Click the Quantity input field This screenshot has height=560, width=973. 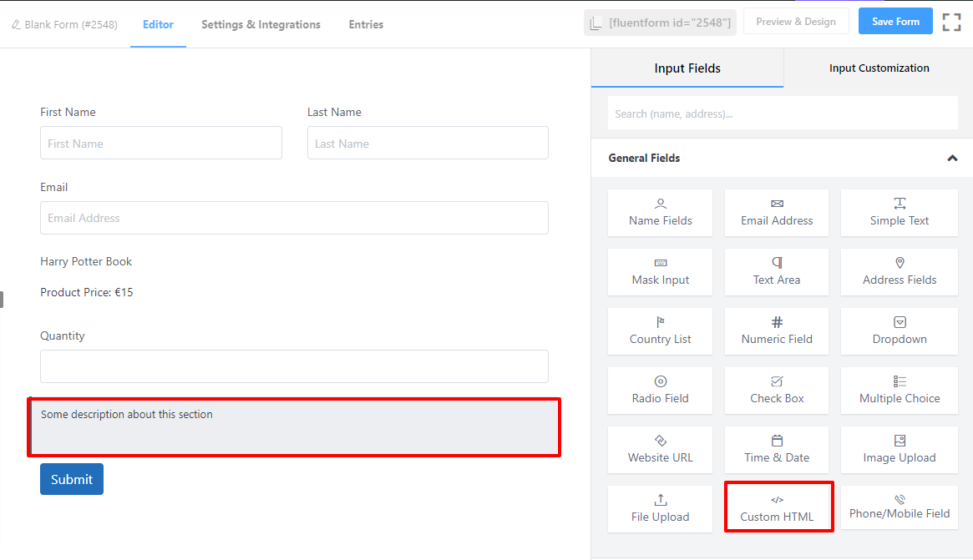tap(294, 366)
